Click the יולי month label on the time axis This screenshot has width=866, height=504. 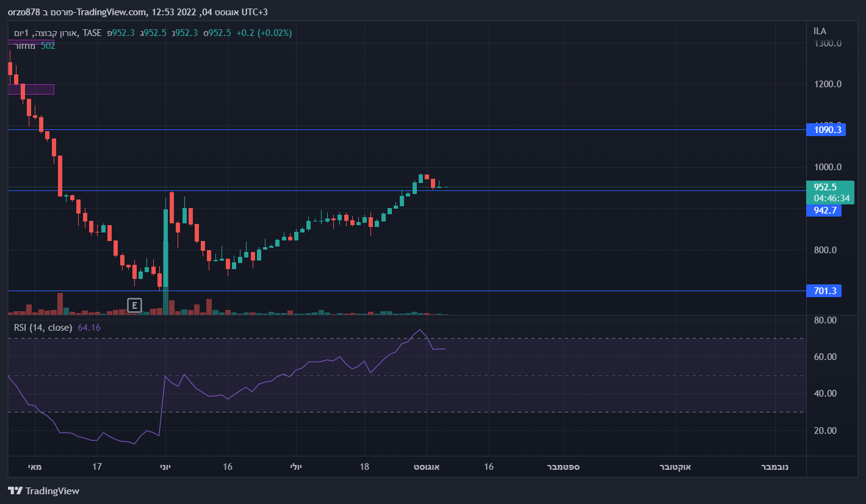296,467
